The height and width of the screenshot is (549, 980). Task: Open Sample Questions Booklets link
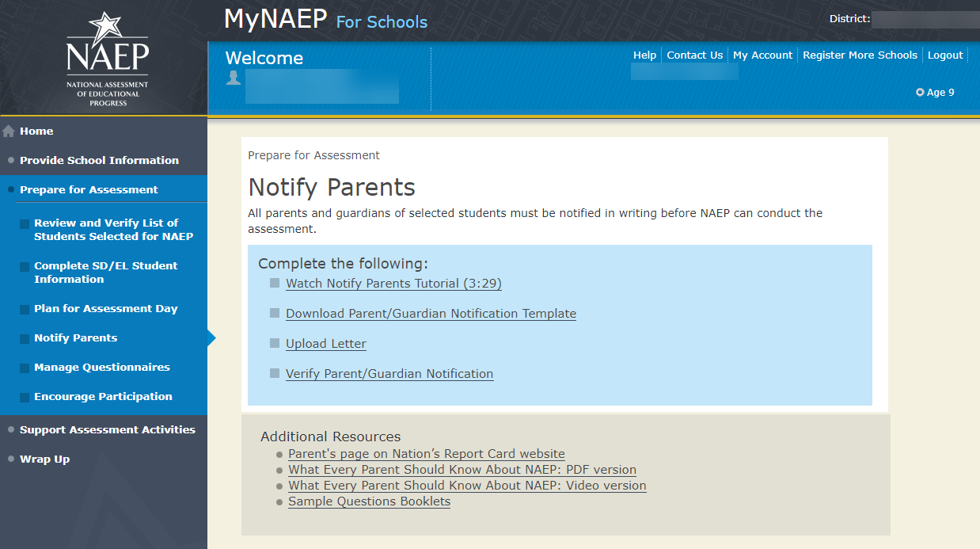(369, 501)
